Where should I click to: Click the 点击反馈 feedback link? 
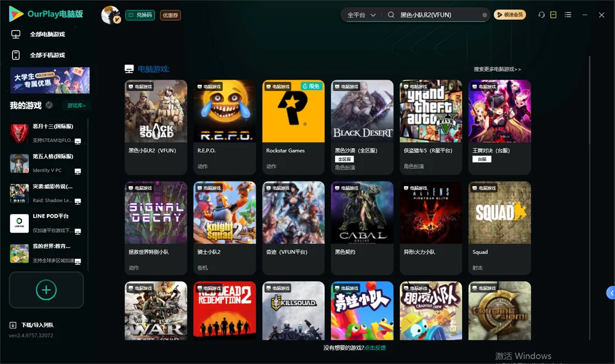[x=375, y=347]
